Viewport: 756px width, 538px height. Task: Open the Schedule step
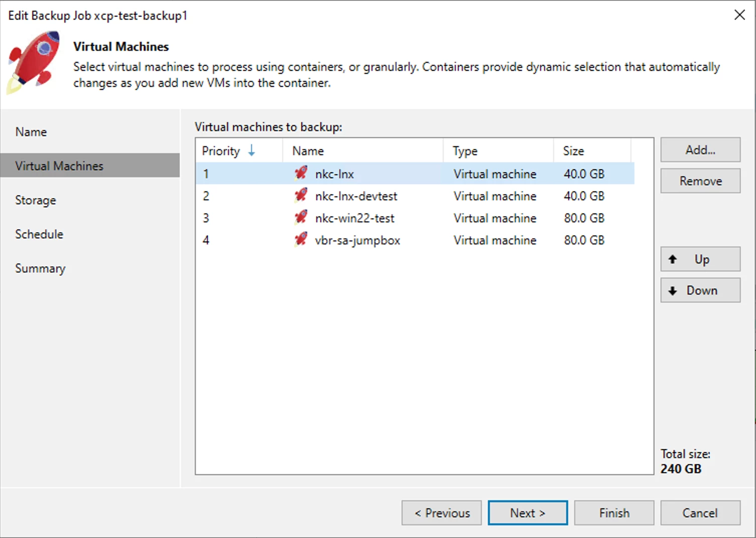pyautogui.click(x=39, y=234)
